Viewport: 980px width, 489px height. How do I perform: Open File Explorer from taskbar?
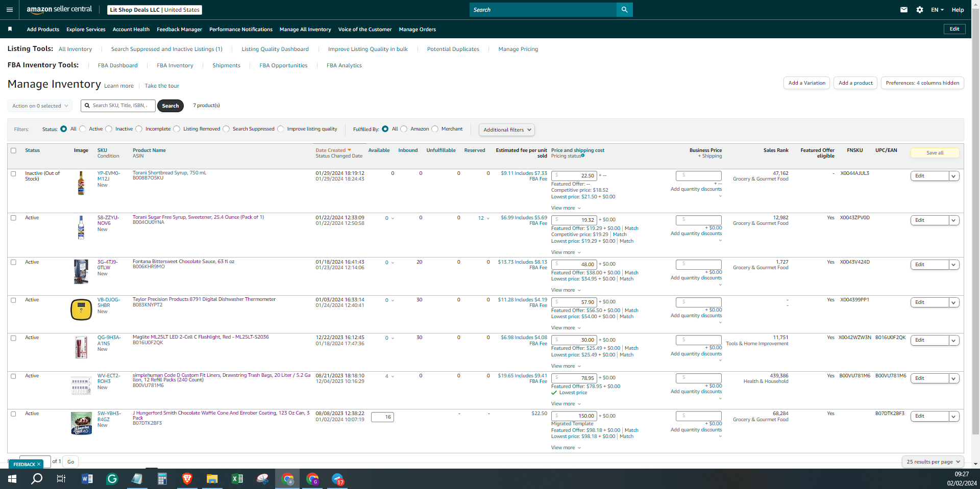[212, 479]
